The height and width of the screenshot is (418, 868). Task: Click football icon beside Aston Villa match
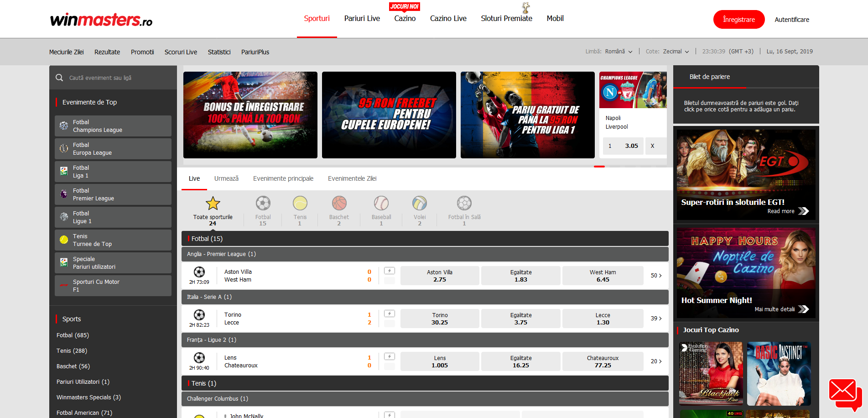199,272
